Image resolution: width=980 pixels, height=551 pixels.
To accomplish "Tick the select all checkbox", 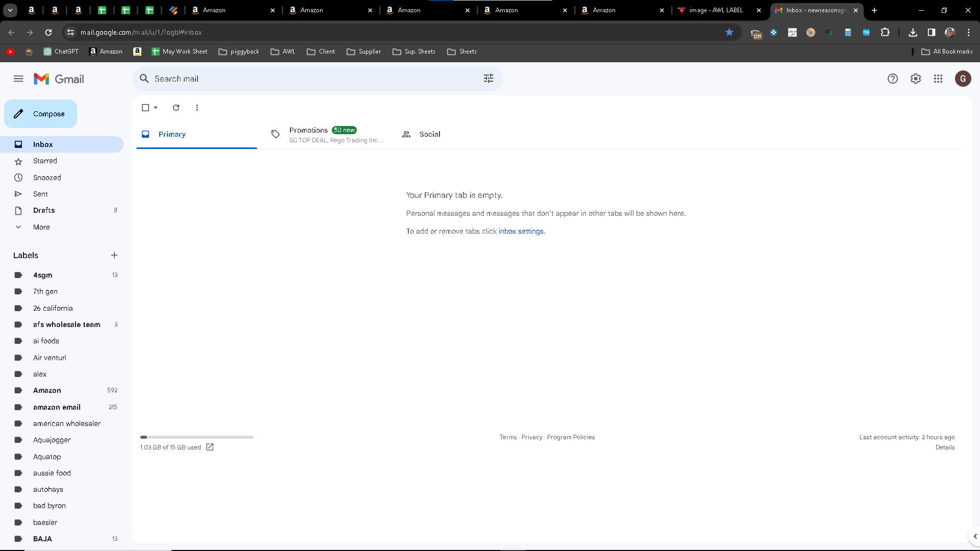I will coord(145,108).
